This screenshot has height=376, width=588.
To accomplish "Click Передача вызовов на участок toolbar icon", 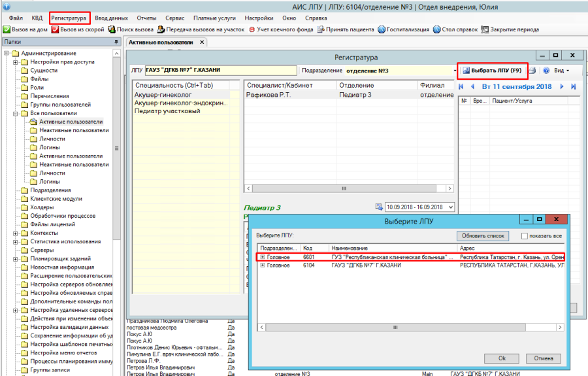I will pyautogui.click(x=161, y=29).
